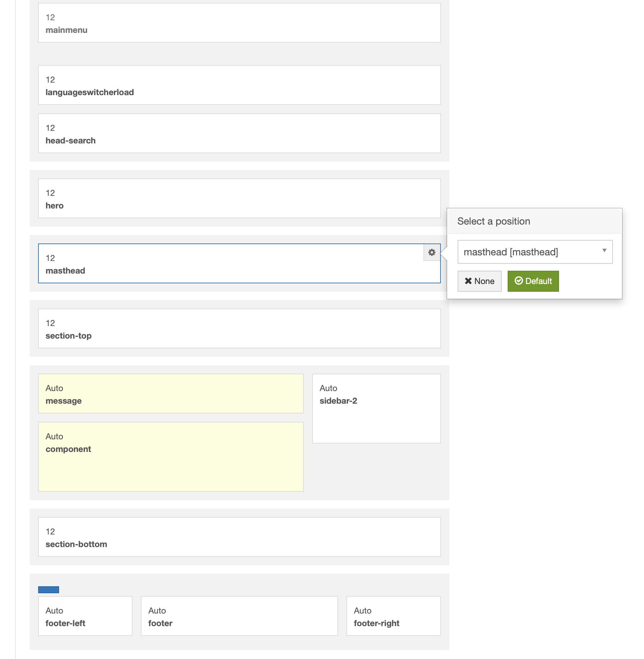Click the green Default button
This screenshot has height=659, width=644.
pyautogui.click(x=533, y=281)
